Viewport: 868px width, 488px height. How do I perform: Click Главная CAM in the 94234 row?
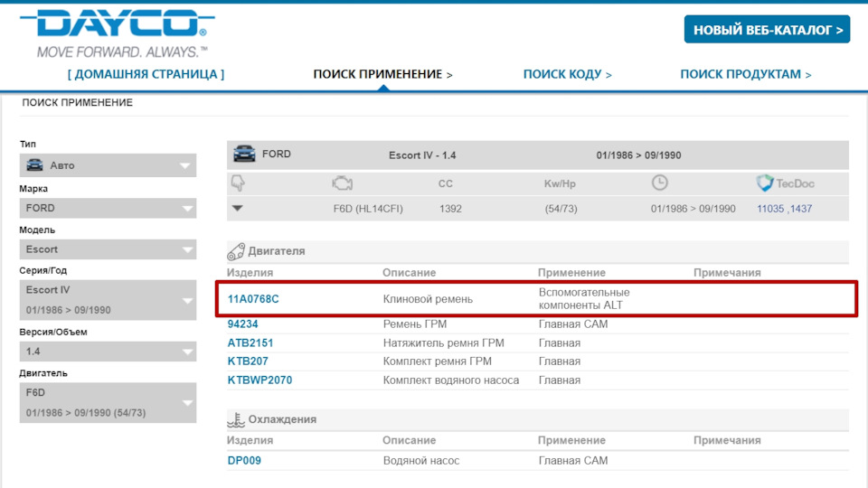point(573,324)
